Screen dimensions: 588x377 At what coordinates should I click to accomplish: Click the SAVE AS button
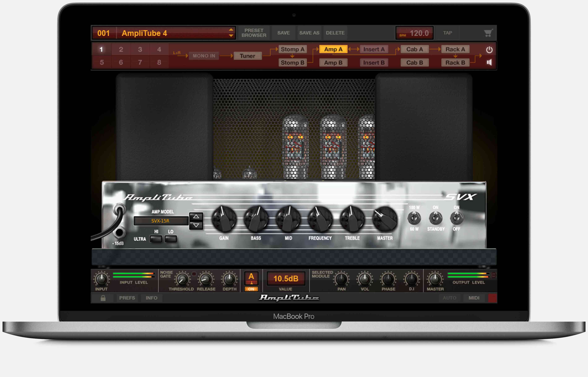[309, 33]
